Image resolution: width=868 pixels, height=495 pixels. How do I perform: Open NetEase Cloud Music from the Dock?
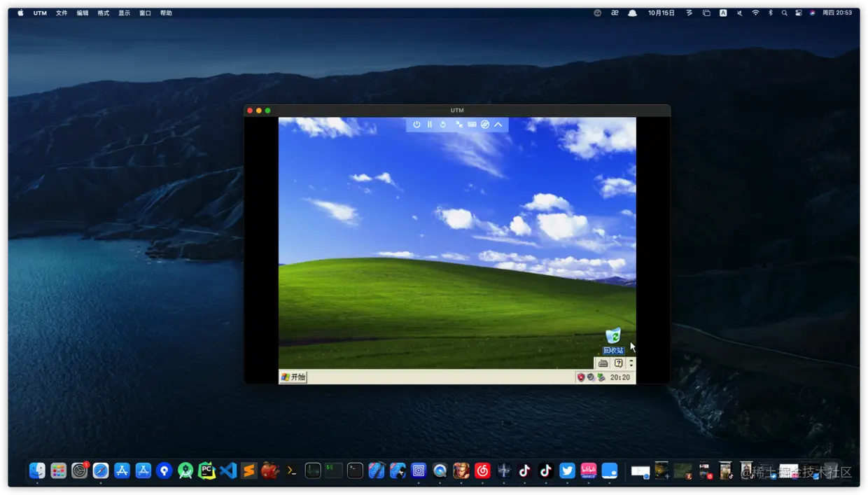point(482,470)
